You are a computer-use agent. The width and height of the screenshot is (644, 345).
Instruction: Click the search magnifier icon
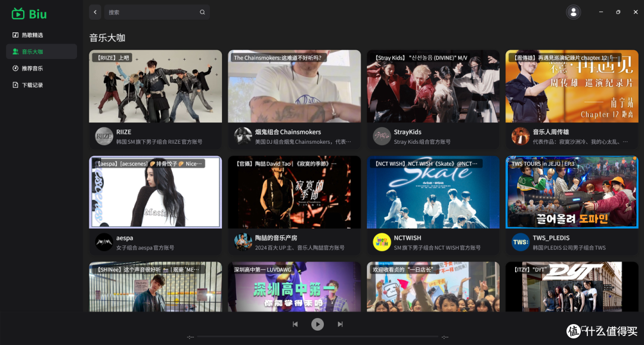[x=202, y=12]
